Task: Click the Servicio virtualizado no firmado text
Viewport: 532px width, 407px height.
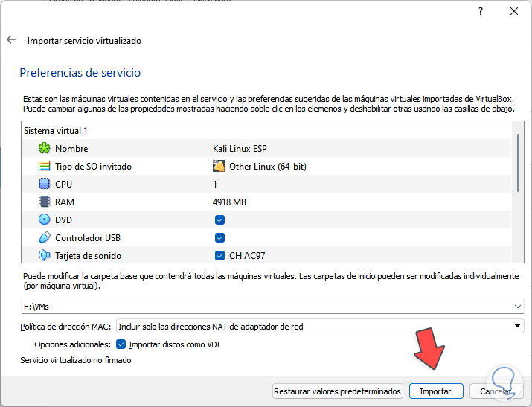Action: [76, 360]
